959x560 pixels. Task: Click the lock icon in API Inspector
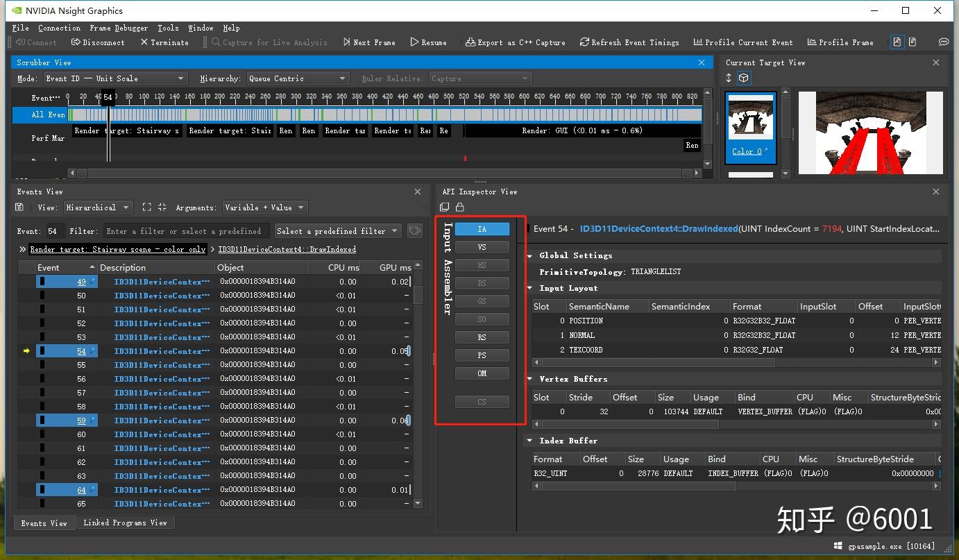(459, 207)
